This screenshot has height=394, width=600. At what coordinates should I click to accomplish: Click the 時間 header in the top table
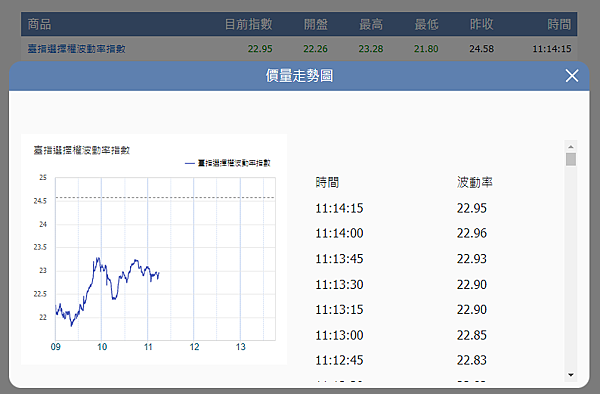(559, 24)
